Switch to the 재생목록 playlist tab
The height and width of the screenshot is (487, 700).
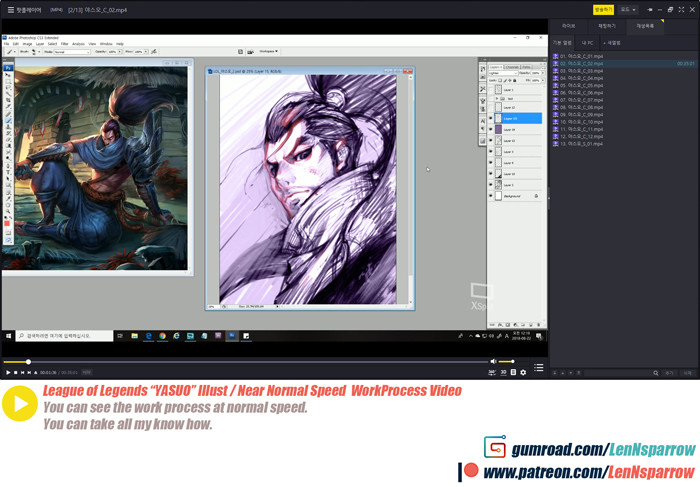[645, 26]
